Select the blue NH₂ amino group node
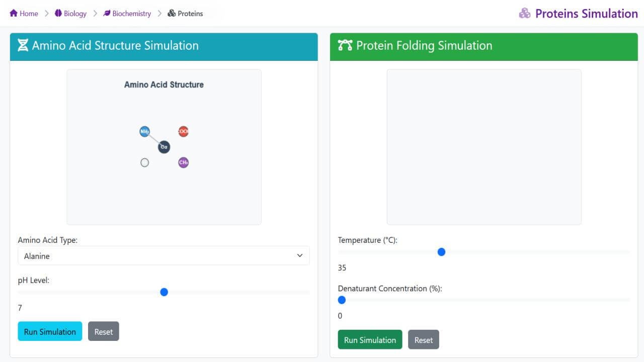The width and height of the screenshot is (644, 362). (x=145, y=132)
